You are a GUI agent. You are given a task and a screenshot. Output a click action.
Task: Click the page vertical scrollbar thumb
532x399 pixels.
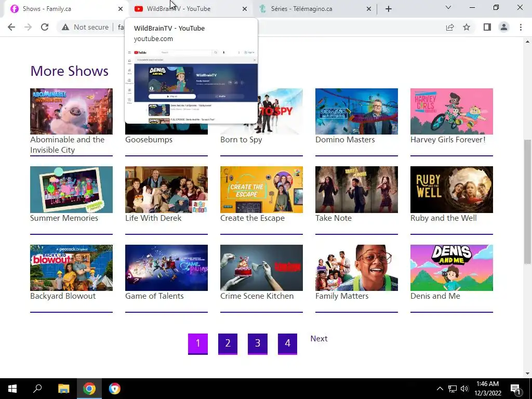point(528,202)
